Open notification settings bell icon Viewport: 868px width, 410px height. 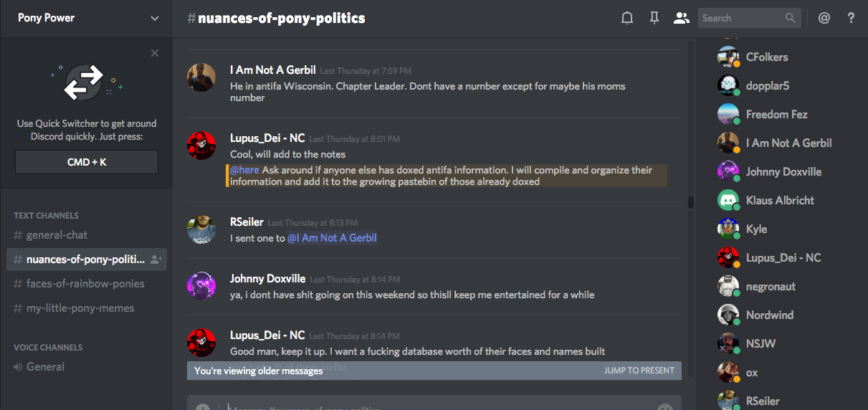tap(627, 19)
